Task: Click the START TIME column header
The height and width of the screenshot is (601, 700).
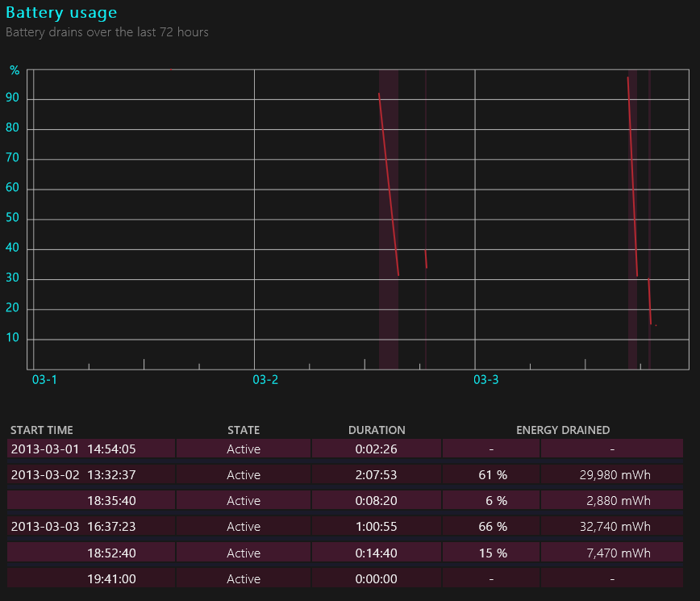Action: click(x=41, y=430)
